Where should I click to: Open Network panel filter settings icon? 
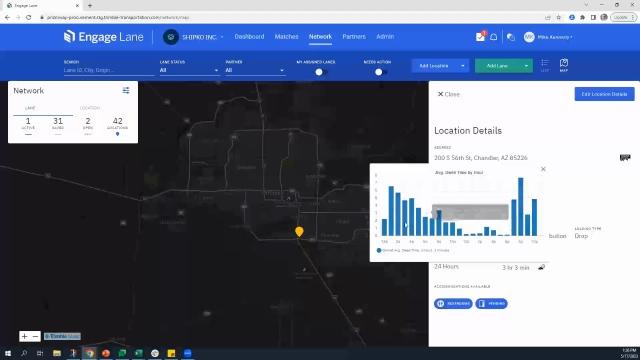click(126, 90)
